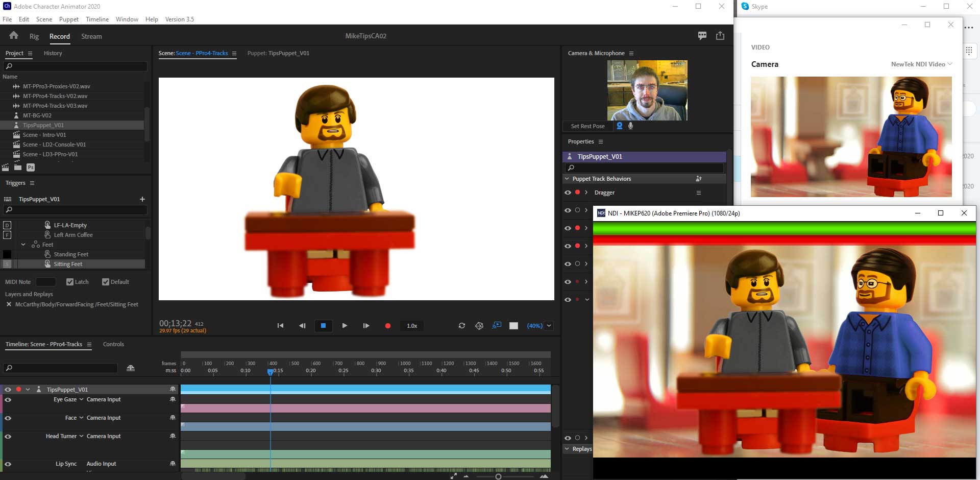The width and height of the screenshot is (980, 480).
Task: Switch to the Rig workspace
Action: pos(34,36)
